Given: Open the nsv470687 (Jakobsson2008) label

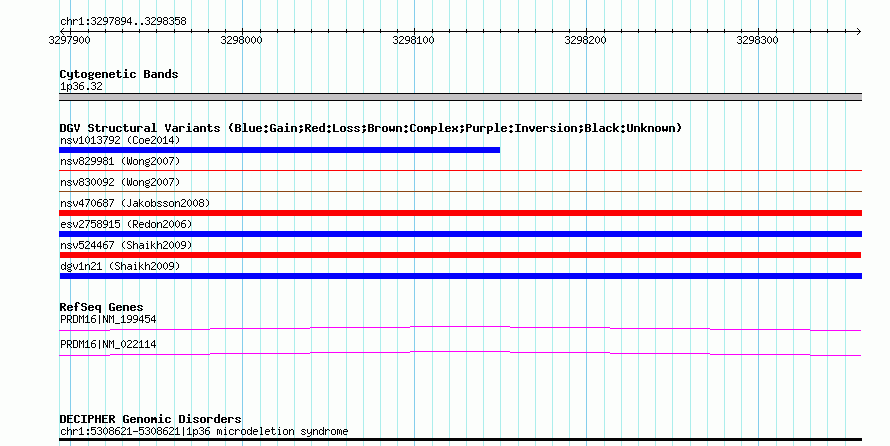Looking at the screenshot, I should (135, 203).
